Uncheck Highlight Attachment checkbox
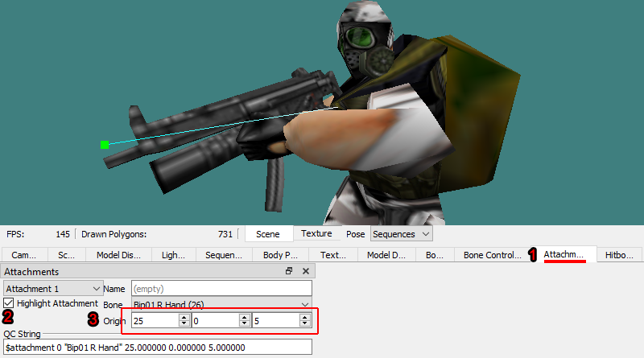This screenshot has height=358, width=644. point(9,303)
